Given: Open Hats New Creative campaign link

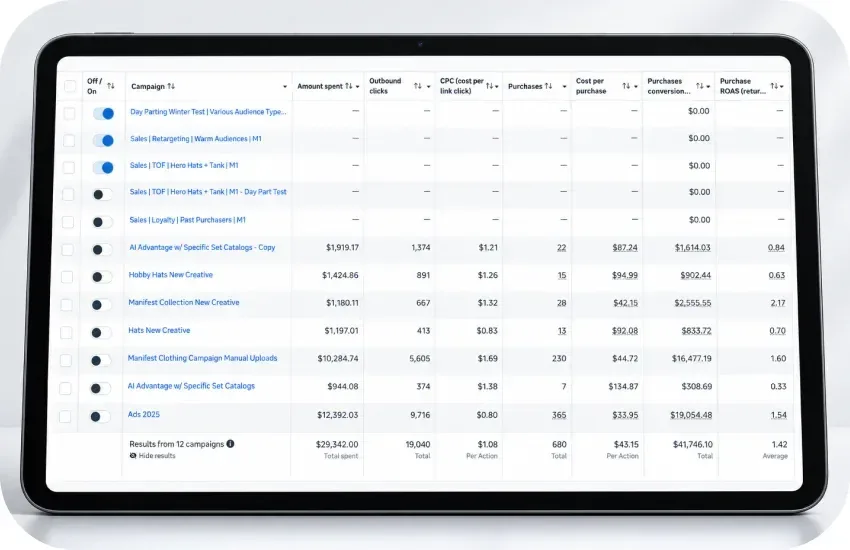Looking at the screenshot, I should pos(159,330).
